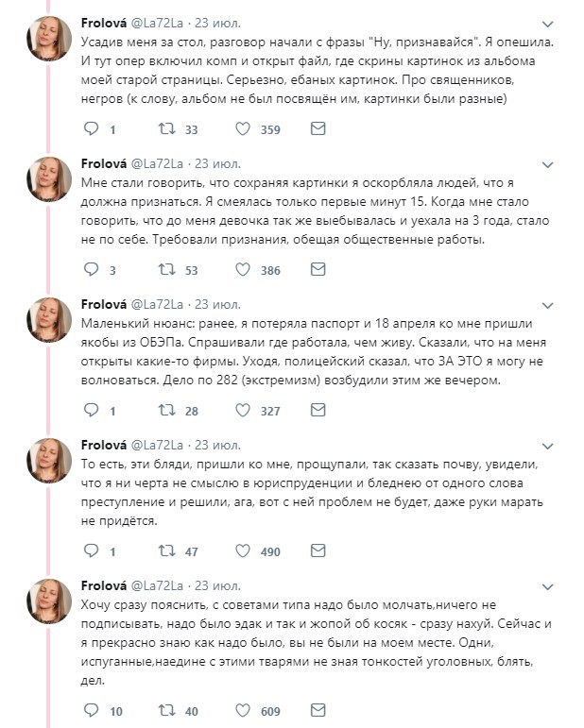
Task: Like the tweet with 609 likes
Action: 242,711
